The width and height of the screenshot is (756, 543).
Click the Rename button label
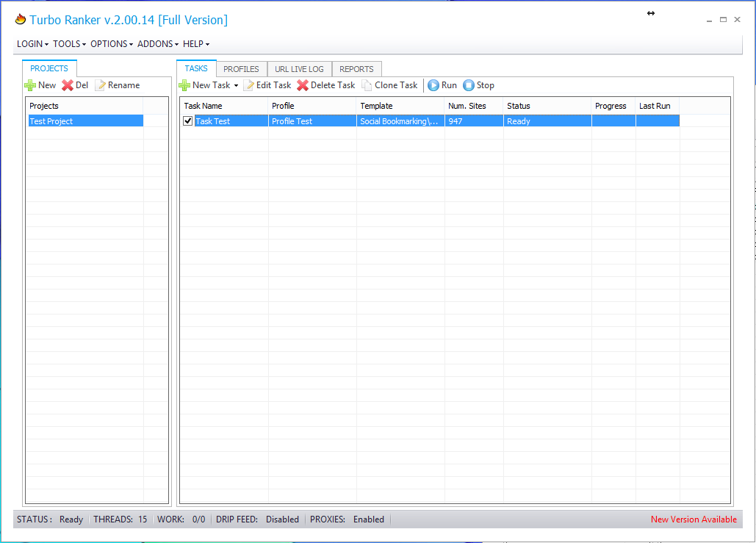[x=124, y=85]
